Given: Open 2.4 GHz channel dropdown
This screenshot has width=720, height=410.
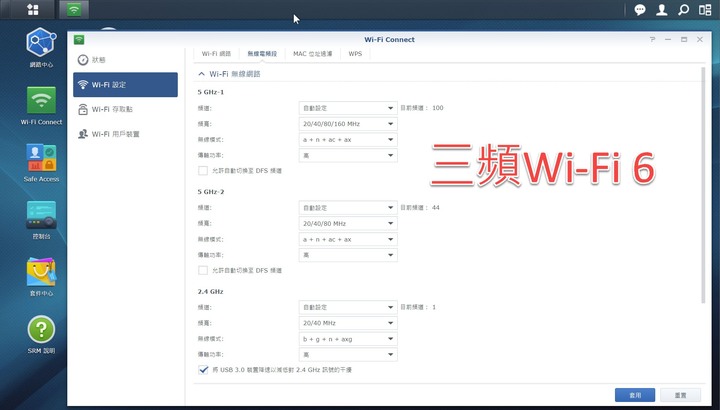Looking at the screenshot, I should click(348, 307).
